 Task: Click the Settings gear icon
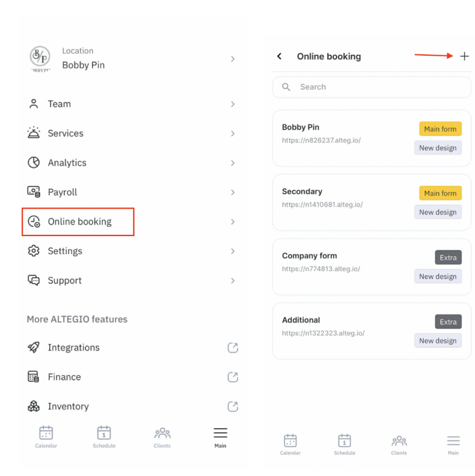point(33,251)
